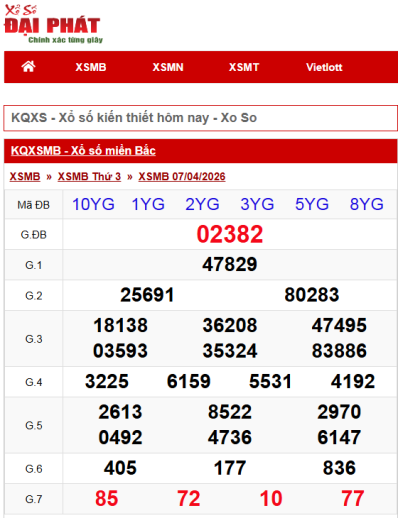Click the Xổ Số Đại Phát logo
This screenshot has height=518, width=398.
(x=53, y=25)
